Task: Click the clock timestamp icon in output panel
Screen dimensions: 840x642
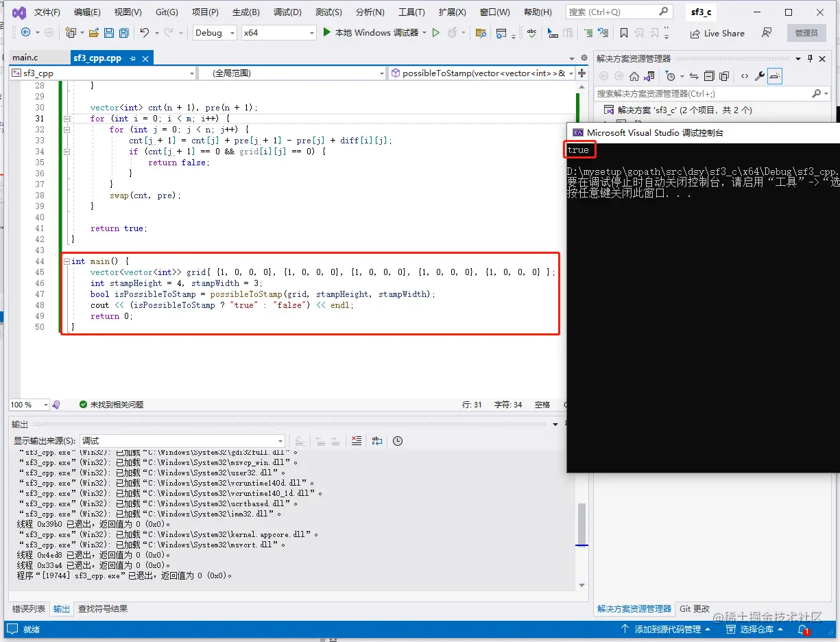Action: 398,440
